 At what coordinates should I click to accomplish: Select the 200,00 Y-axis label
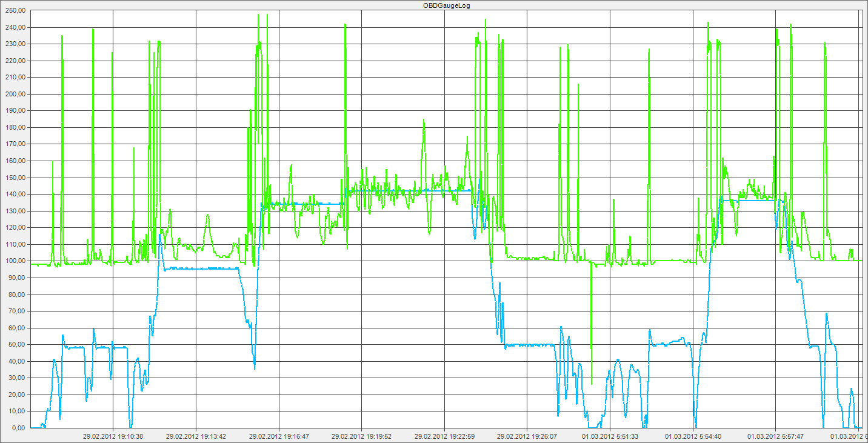pos(15,95)
